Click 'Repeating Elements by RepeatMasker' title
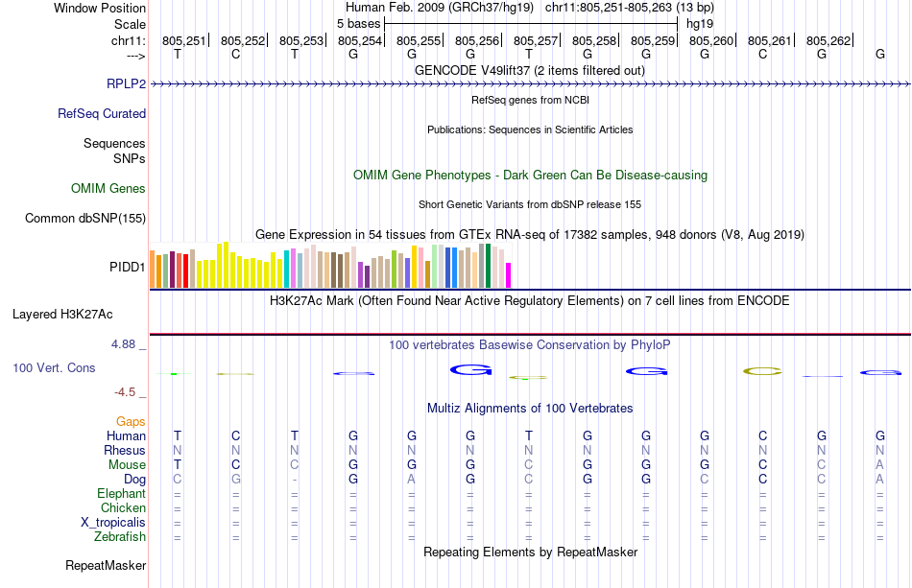 click(x=530, y=552)
